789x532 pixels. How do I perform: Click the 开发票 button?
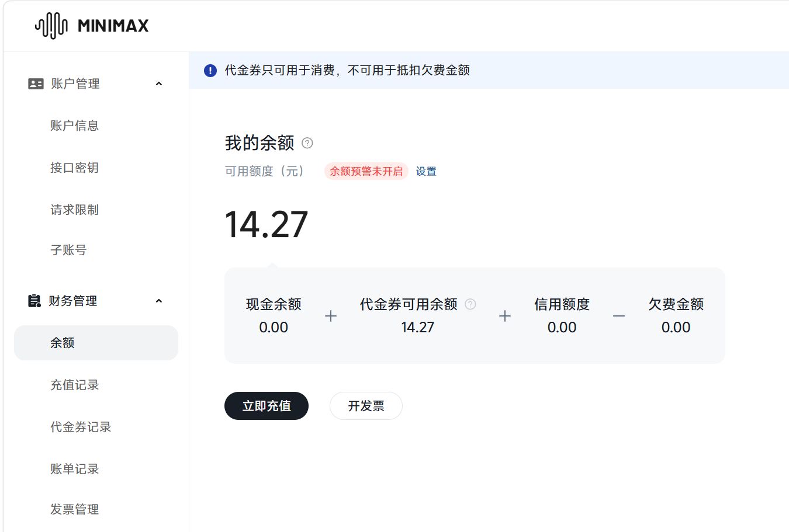[366, 406]
